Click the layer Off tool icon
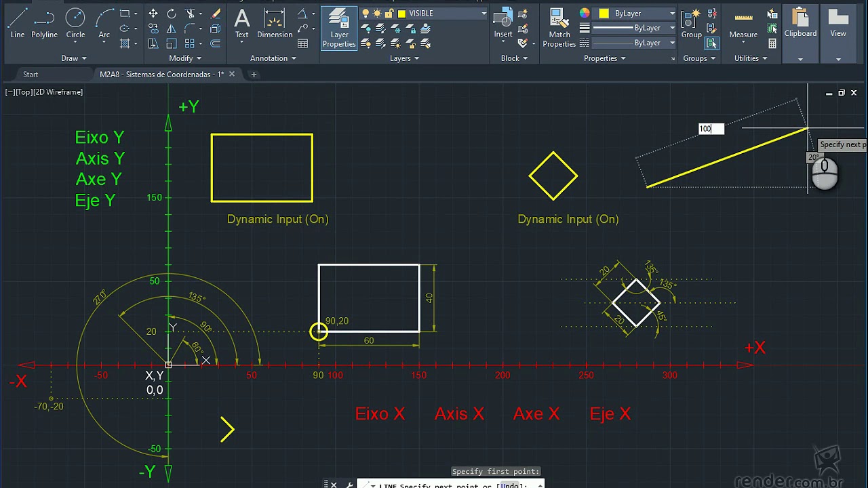This screenshot has width=868, height=488. 366,28
